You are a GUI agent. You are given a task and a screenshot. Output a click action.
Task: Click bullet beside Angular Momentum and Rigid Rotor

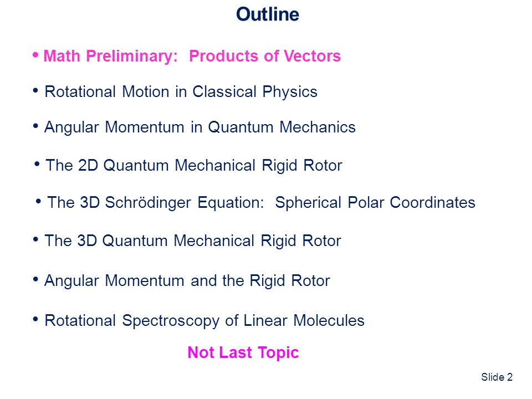coord(35,279)
